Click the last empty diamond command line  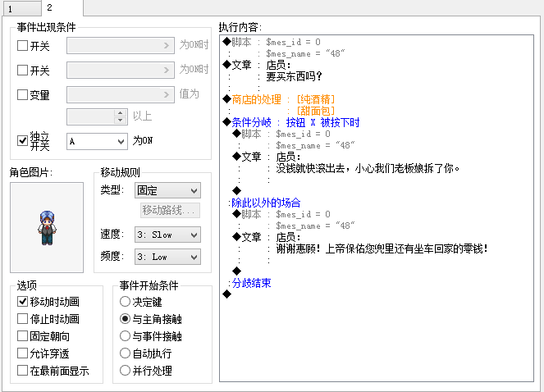[x=227, y=294]
